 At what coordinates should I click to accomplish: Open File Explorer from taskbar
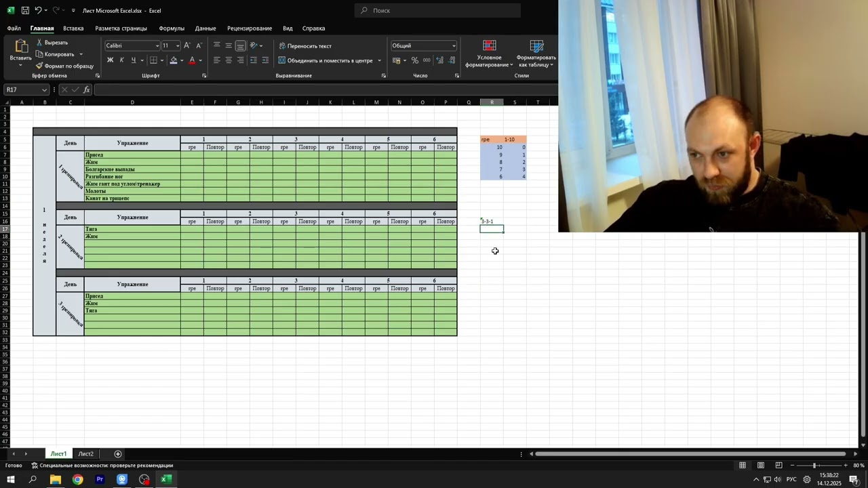56,479
